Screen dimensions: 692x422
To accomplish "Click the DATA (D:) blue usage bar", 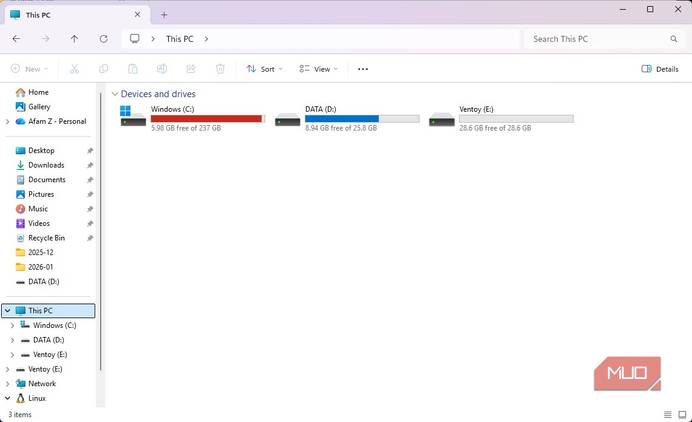I will [362, 119].
